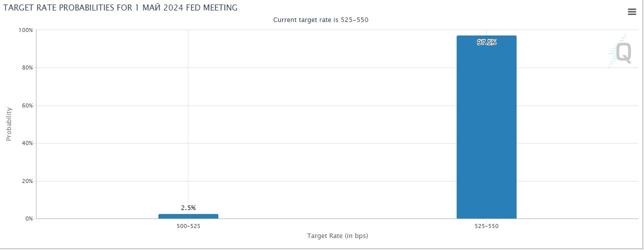This screenshot has width=644, height=250.
Task: Click the 500-525 x-axis category label
Action: coord(188,226)
